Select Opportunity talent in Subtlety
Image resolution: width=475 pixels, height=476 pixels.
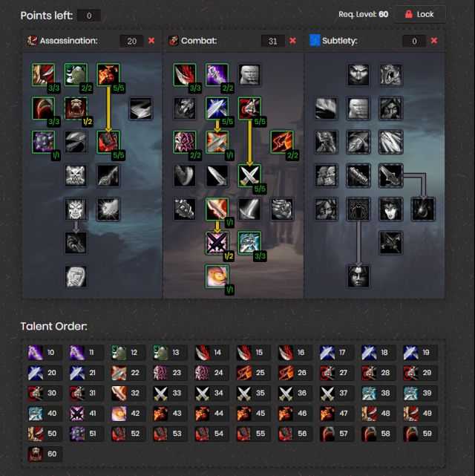(391, 75)
